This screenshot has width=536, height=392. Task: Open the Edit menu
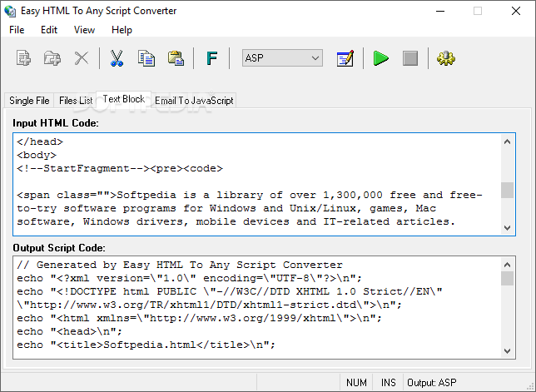pos(49,30)
